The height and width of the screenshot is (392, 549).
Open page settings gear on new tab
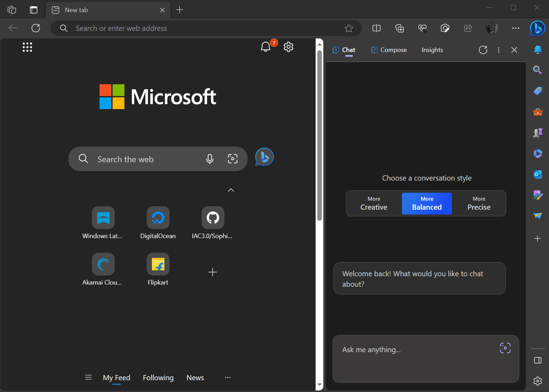(289, 47)
